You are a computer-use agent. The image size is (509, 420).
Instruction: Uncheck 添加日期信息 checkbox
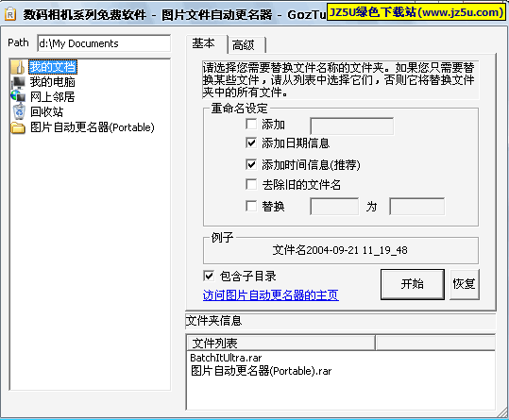point(251,143)
